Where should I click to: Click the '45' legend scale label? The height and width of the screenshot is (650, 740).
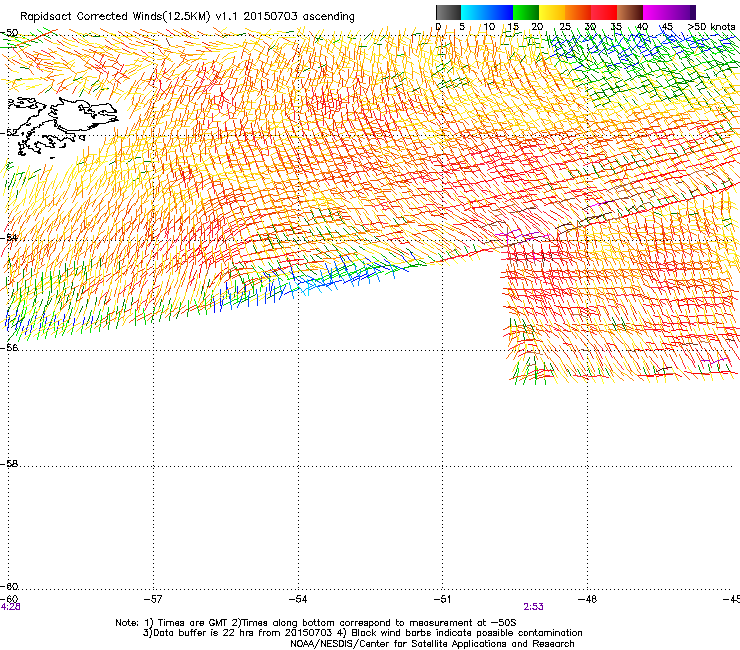pyautogui.click(x=666, y=26)
